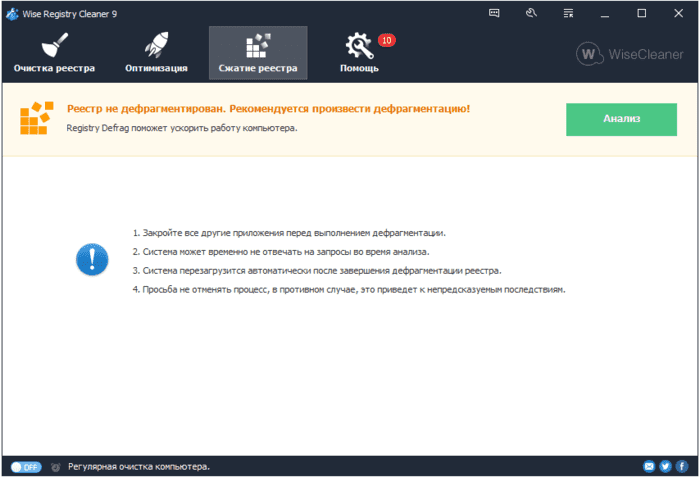Image resolution: width=700 pixels, height=477 pixels.
Task: Open the Facebook icon link
Action: pyautogui.click(x=680, y=466)
